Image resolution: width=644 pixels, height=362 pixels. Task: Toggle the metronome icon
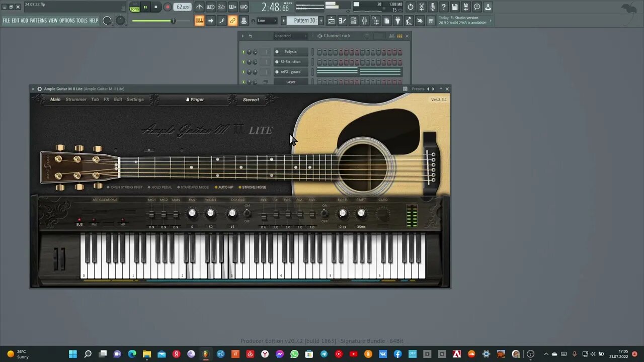point(200,7)
